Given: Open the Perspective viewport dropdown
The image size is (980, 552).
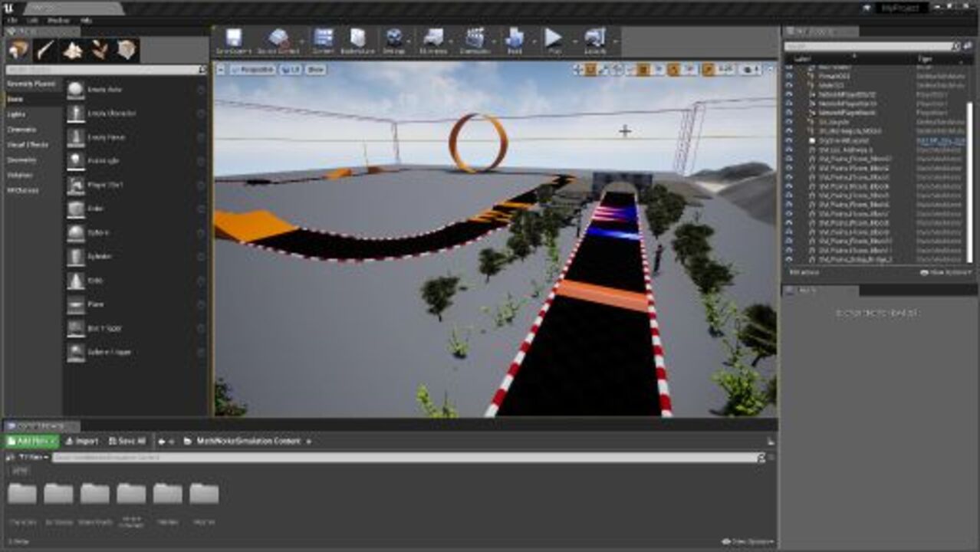Looking at the screenshot, I should click(x=252, y=70).
